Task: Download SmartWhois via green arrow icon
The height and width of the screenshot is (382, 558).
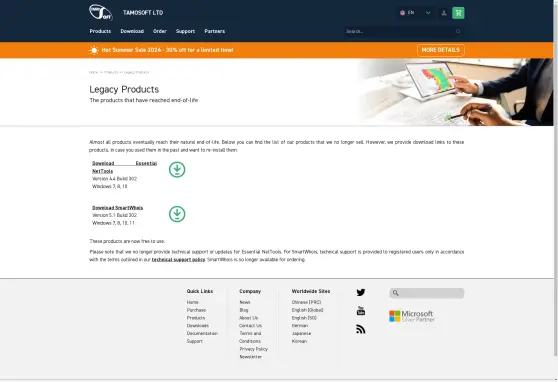Action: tap(177, 214)
